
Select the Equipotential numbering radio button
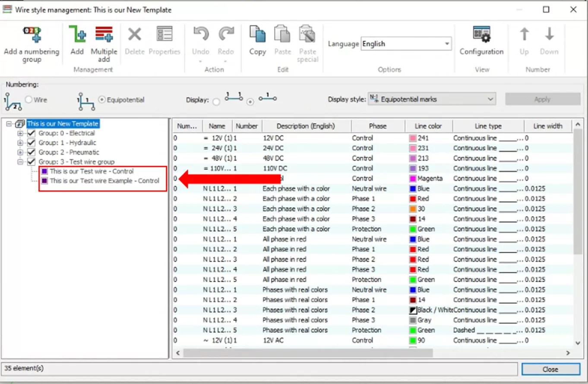tap(102, 100)
